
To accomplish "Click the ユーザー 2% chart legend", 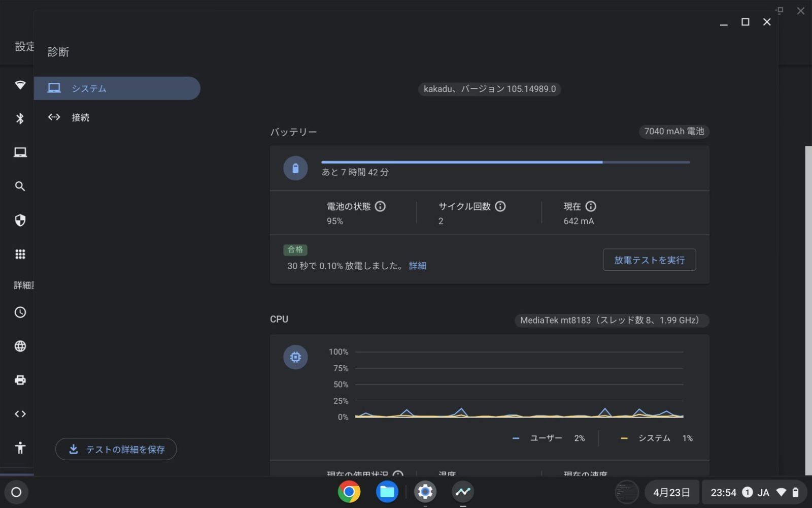I will (549, 438).
